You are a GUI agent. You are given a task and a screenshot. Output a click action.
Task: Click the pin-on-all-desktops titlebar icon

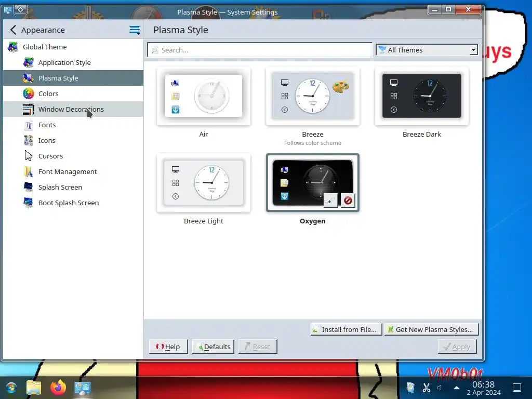[20, 9]
